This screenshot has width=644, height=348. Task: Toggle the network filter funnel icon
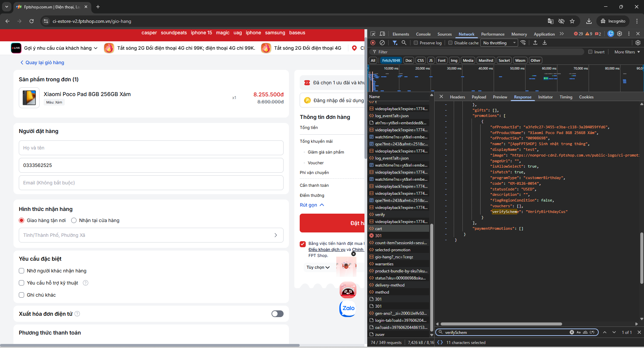[x=395, y=43]
